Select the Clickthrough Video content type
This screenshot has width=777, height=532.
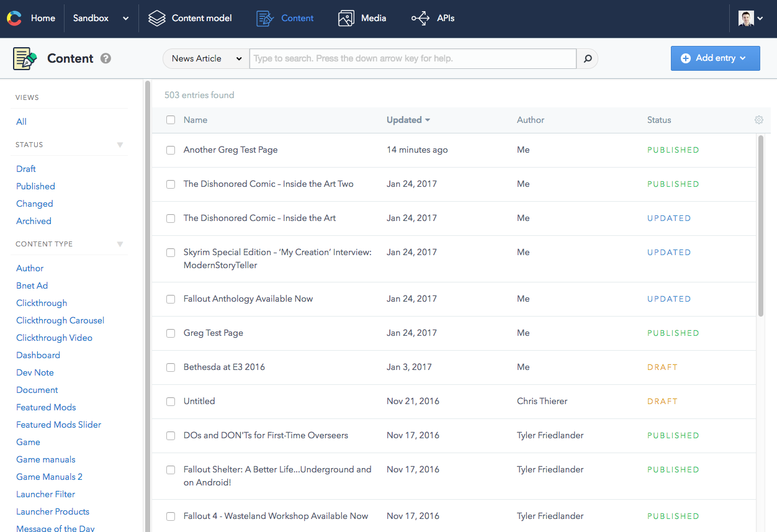tap(55, 338)
